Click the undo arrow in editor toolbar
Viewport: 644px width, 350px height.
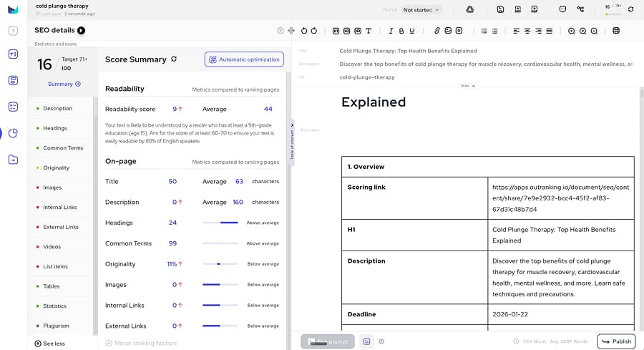304,31
